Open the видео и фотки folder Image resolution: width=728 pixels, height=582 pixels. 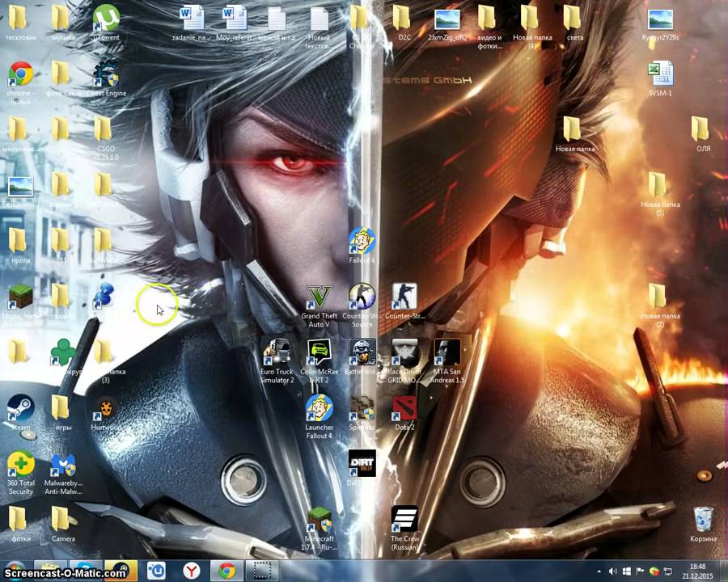tap(490, 27)
